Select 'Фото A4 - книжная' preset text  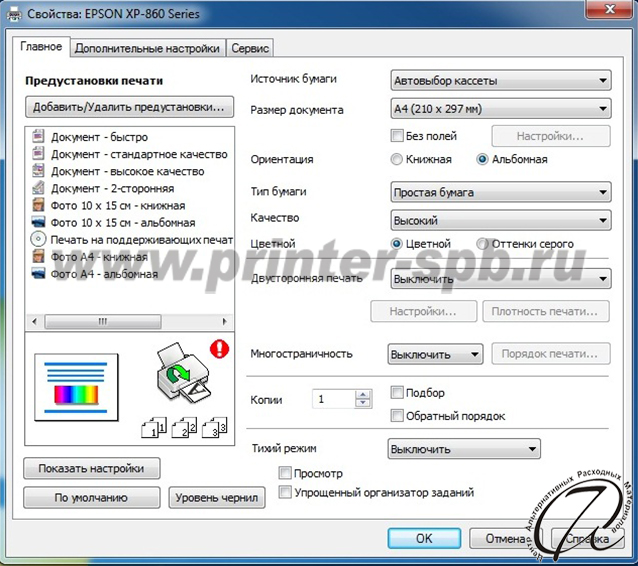click(99, 257)
